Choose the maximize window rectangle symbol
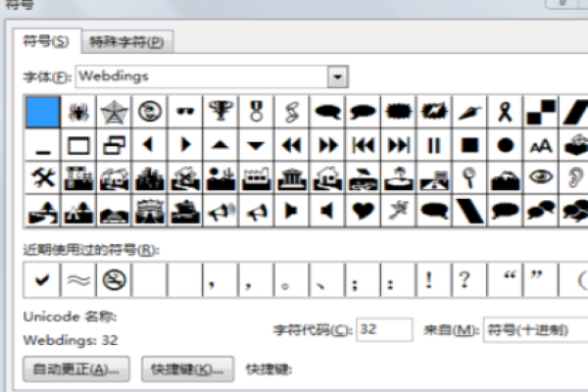The width and height of the screenshot is (588, 392). [x=78, y=146]
